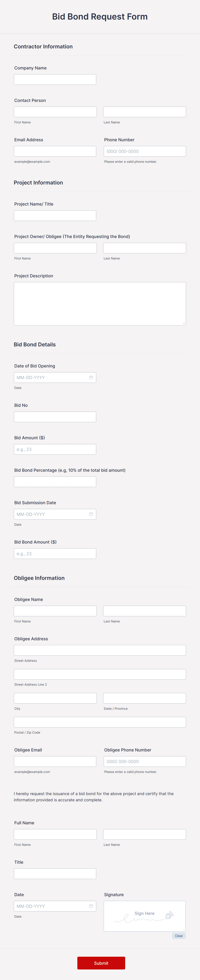Select the Contact Person First Name field
Screen dimensions: 200x980
(x=55, y=111)
